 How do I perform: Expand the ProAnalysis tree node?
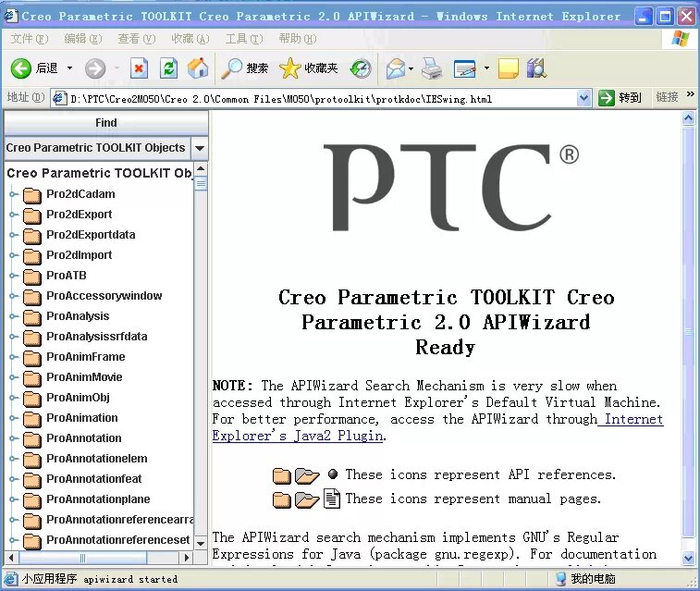14,316
